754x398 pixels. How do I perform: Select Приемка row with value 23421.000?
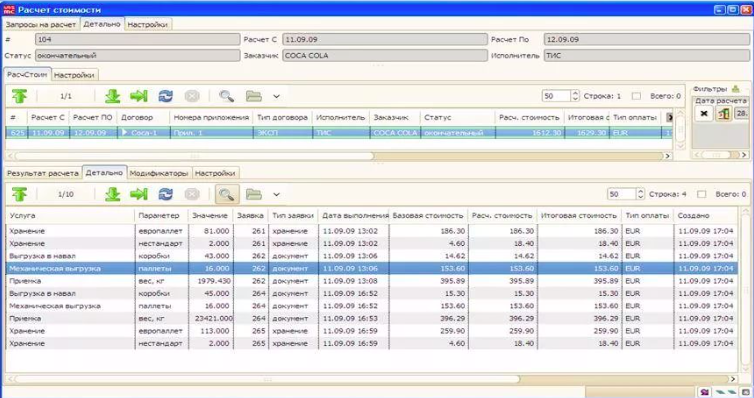371,318
